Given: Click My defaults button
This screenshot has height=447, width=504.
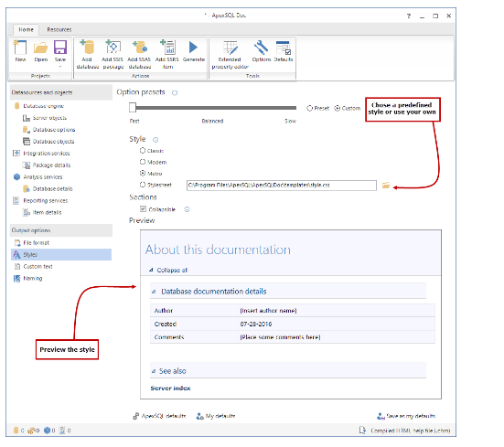Looking at the screenshot, I should click(x=216, y=416).
